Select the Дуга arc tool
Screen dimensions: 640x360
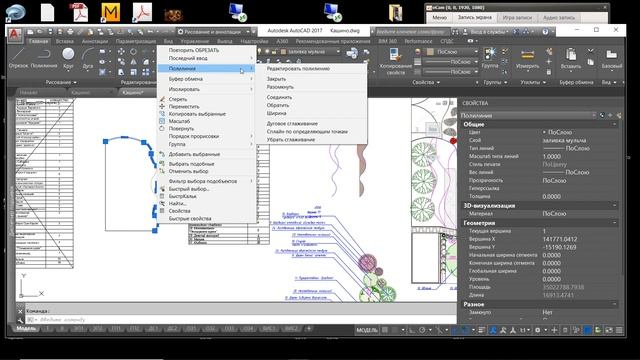tap(87, 58)
